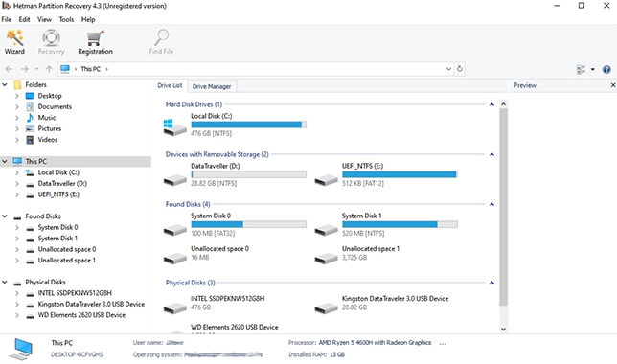The image size is (617, 364).
Task: Open the address bar dropdown
Action: 448,69
